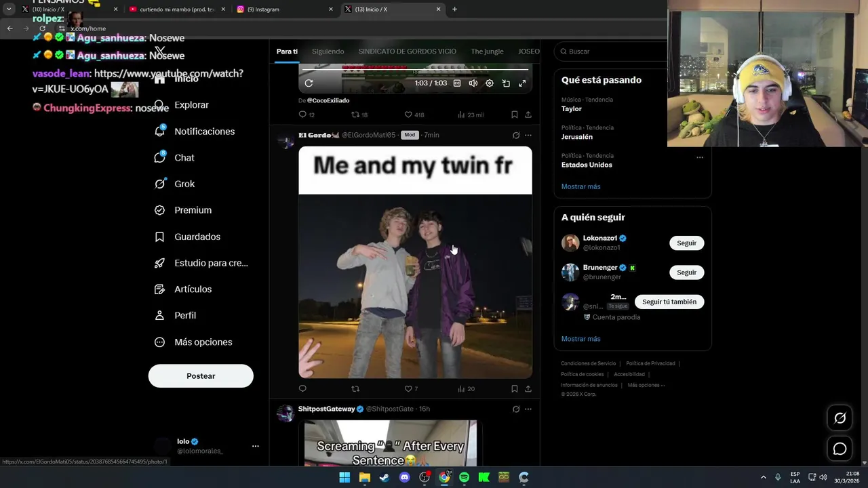Screen dimensions: 868x488
Task: Open Estudio para creadores
Action: (x=201, y=263)
